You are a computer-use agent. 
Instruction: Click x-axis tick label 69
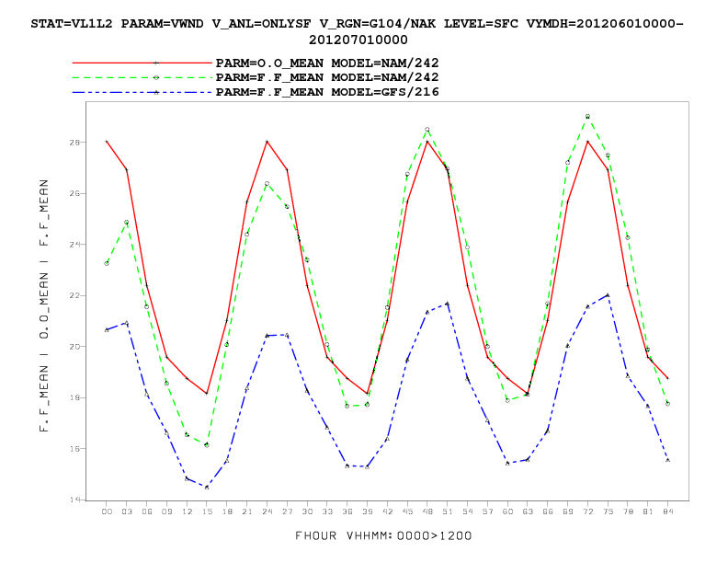(568, 511)
